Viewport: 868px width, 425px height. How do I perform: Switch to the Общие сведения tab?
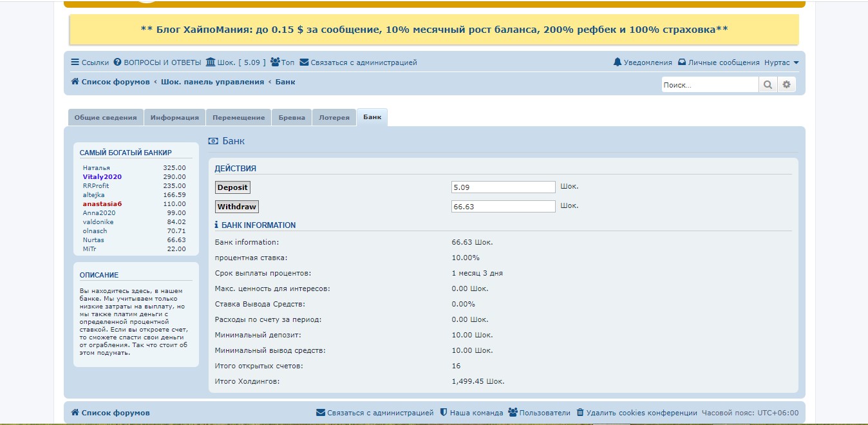106,118
